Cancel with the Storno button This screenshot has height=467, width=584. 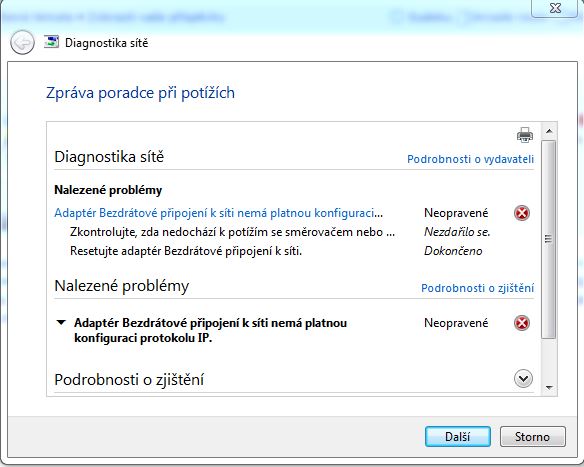tap(532, 436)
